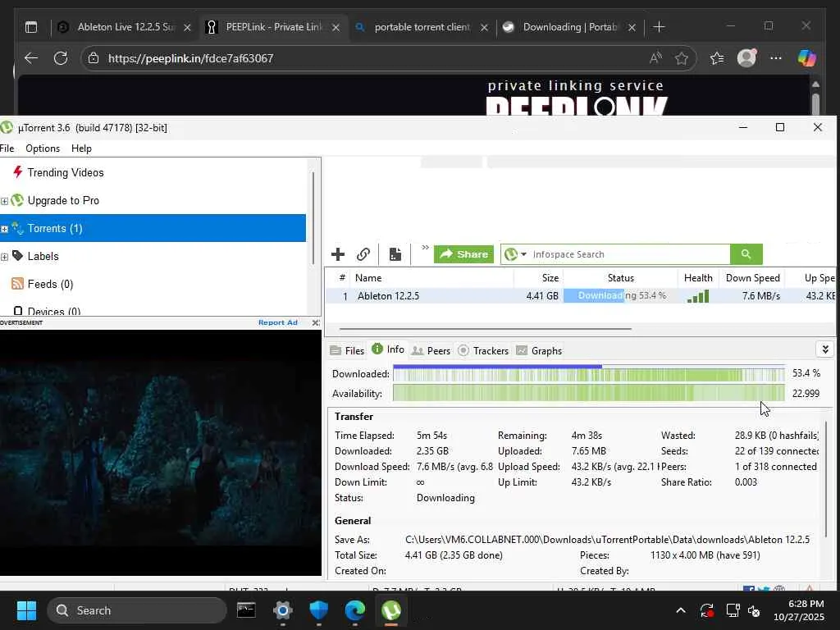Close the advertisement panel

point(316,322)
